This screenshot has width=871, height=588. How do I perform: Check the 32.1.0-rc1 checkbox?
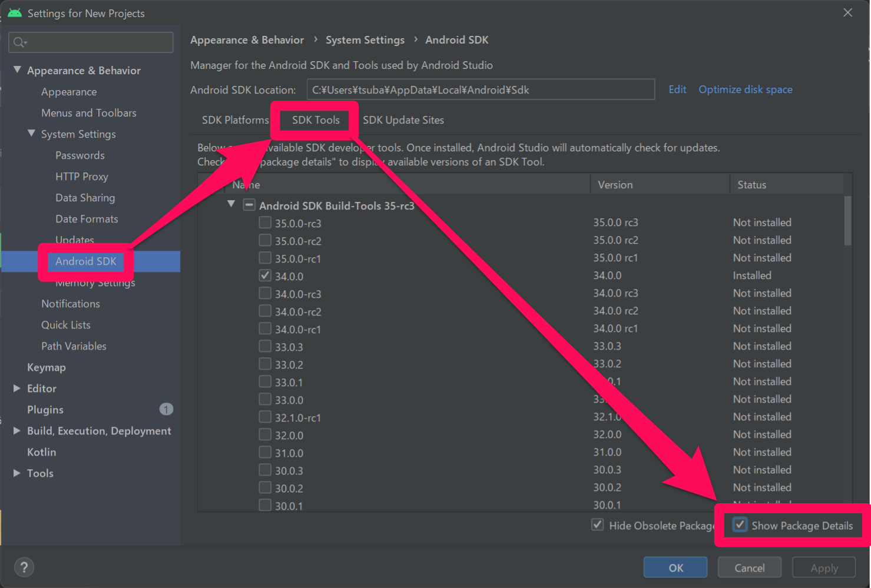pos(265,417)
